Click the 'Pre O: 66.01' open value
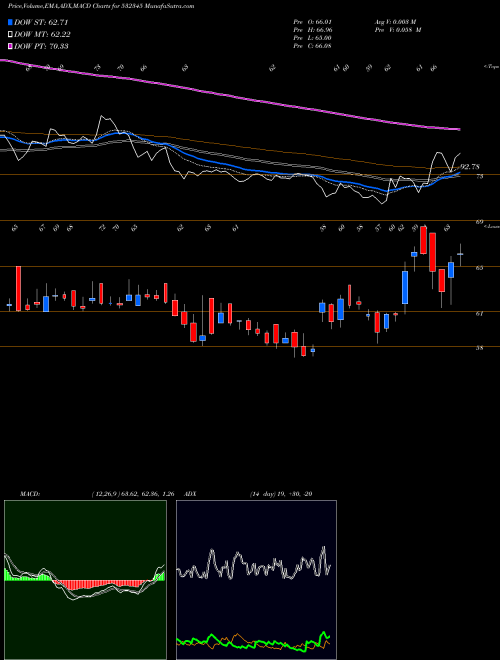The width and height of the screenshot is (500, 660). click(313, 22)
